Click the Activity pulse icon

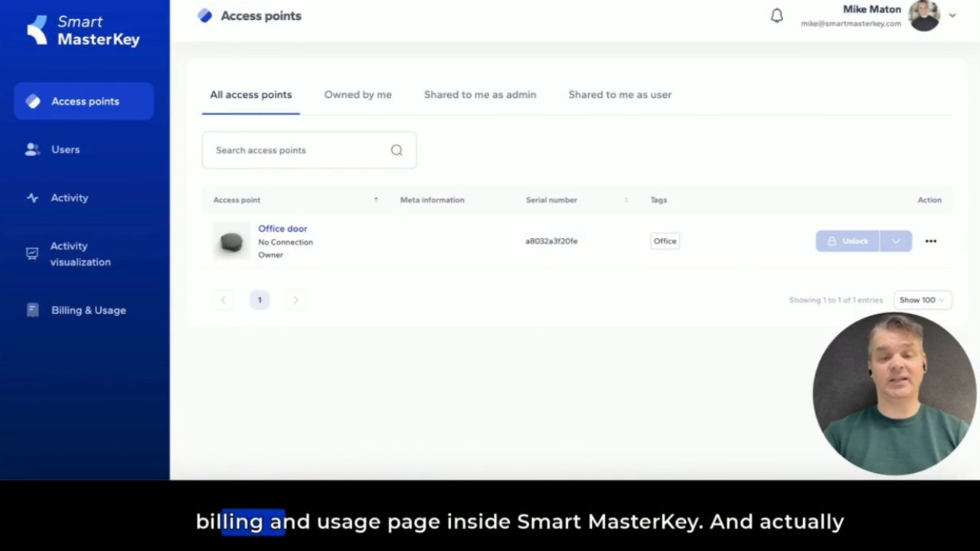(x=32, y=197)
